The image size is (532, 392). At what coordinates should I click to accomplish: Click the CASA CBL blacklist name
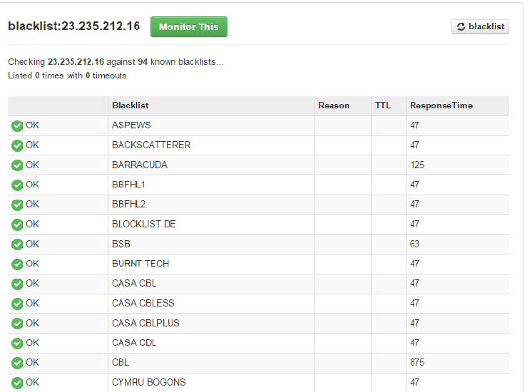click(x=134, y=283)
